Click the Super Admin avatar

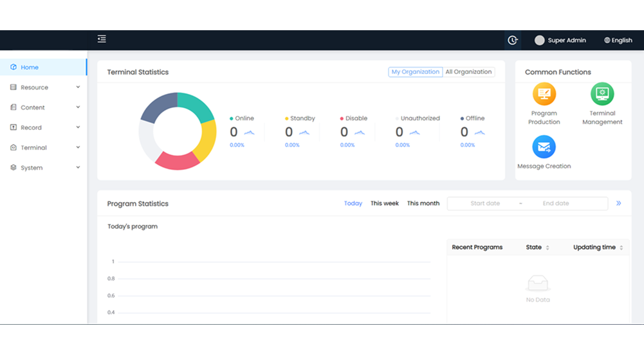click(539, 40)
